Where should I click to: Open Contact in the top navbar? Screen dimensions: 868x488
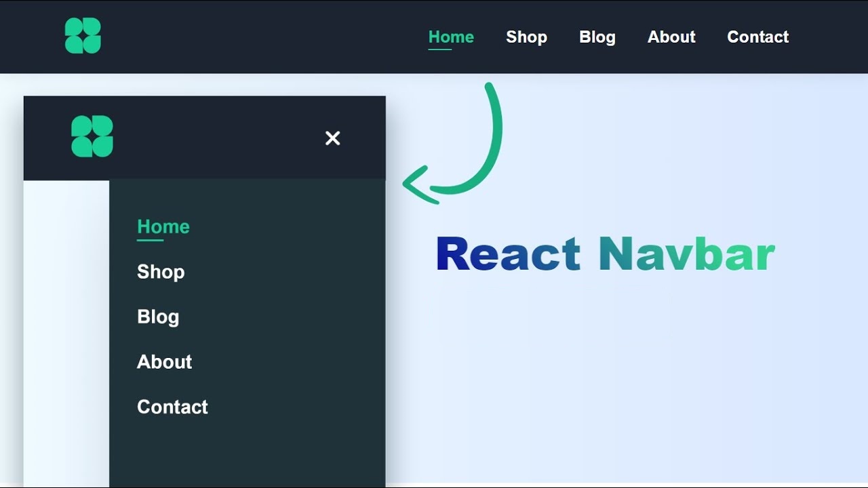758,37
